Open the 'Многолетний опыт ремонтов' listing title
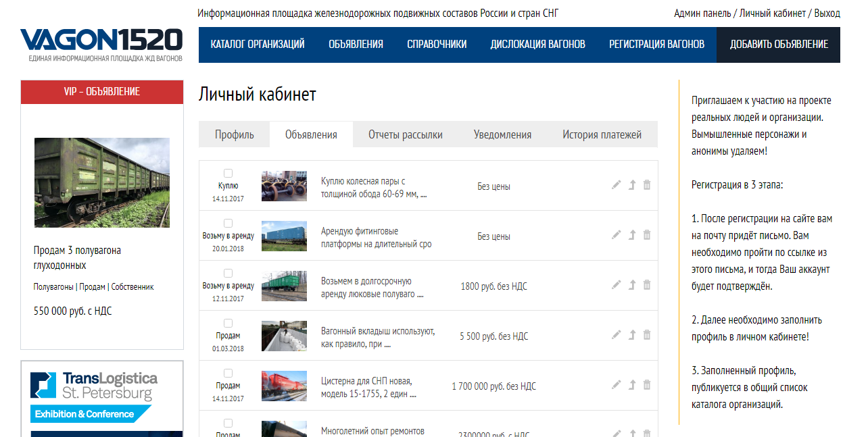868x437 pixels. (372, 431)
